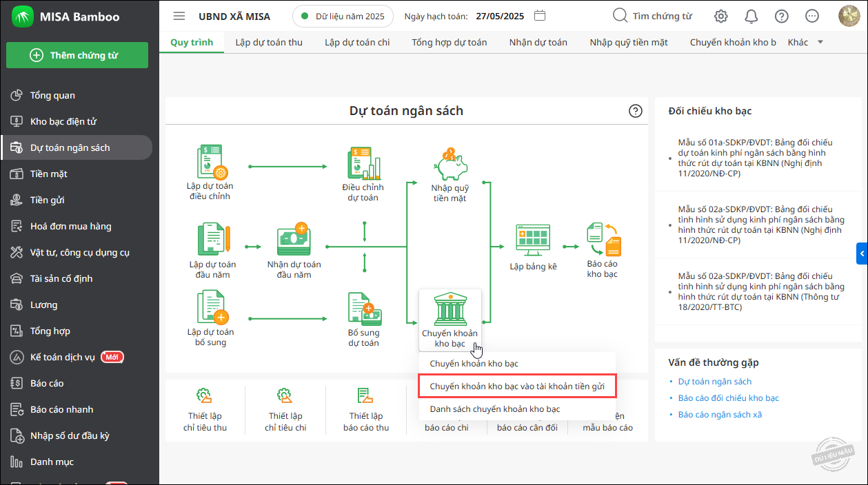Screen dimensions: 868x485
Task: Click the search magnifier icon
Action: point(620,16)
